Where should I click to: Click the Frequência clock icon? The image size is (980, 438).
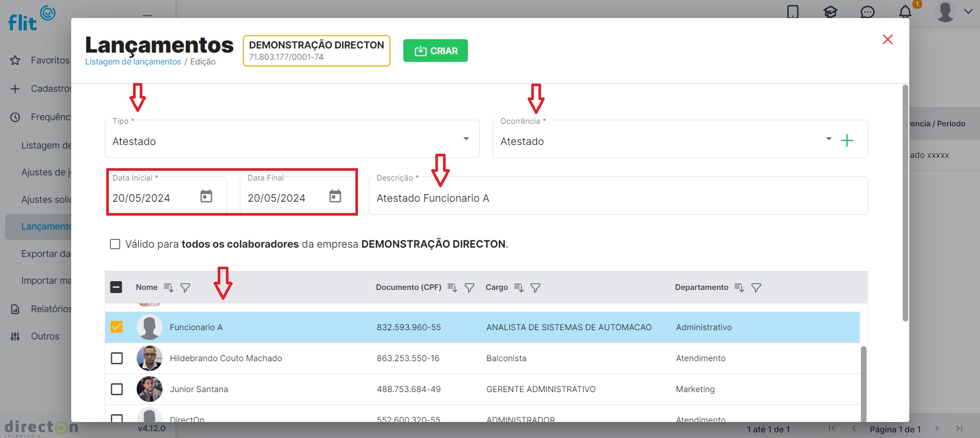click(15, 117)
